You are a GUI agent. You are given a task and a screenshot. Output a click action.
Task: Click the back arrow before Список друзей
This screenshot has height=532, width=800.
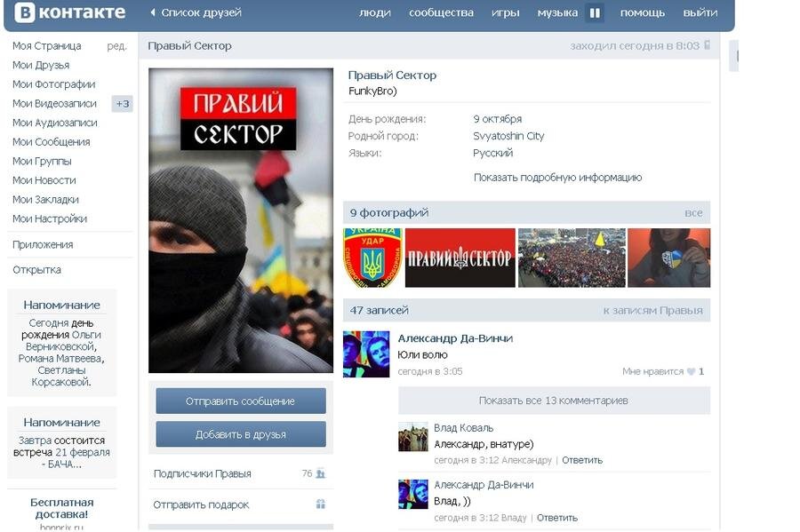[153, 12]
